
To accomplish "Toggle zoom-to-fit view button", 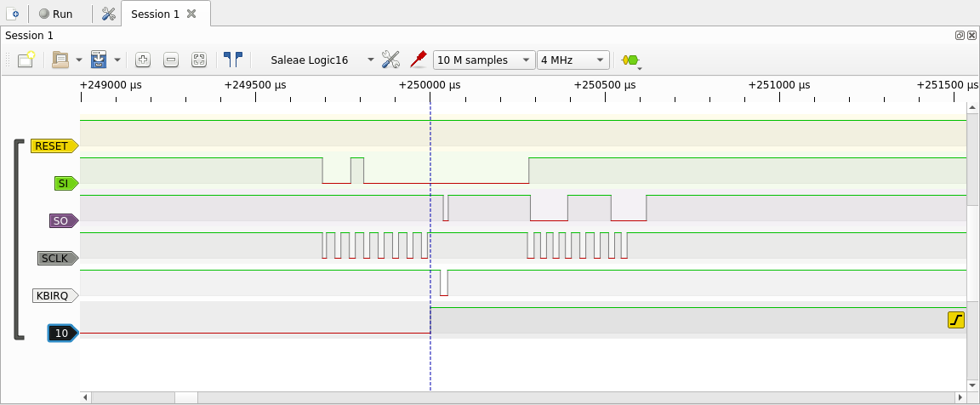I will click(x=199, y=60).
